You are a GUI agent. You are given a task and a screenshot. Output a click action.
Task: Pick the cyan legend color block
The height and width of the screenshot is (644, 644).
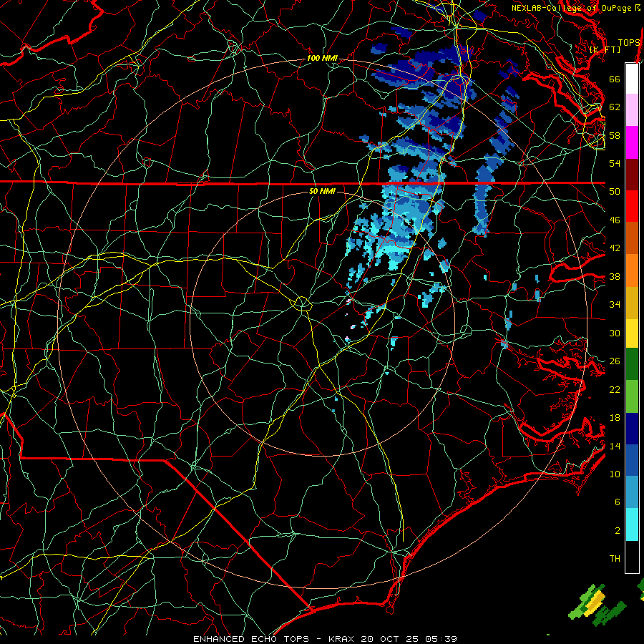(632, 525)
